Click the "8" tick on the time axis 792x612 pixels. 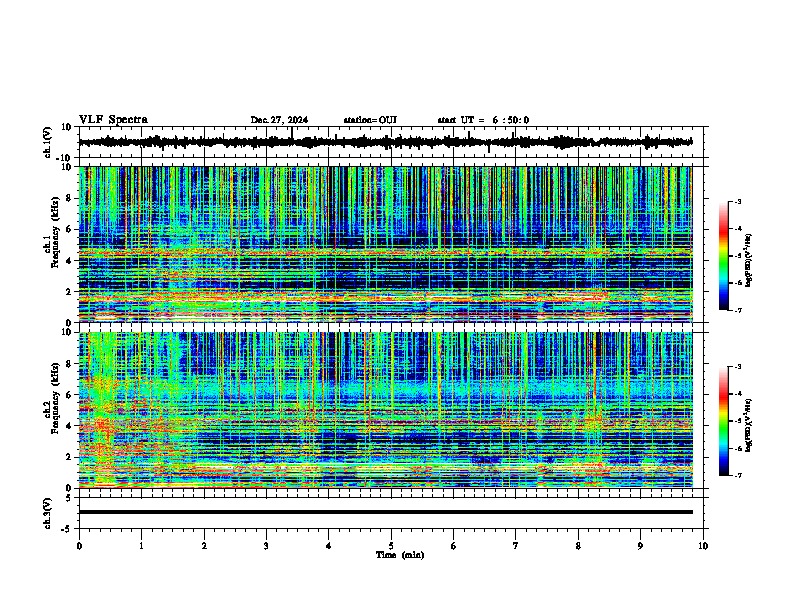578,546
